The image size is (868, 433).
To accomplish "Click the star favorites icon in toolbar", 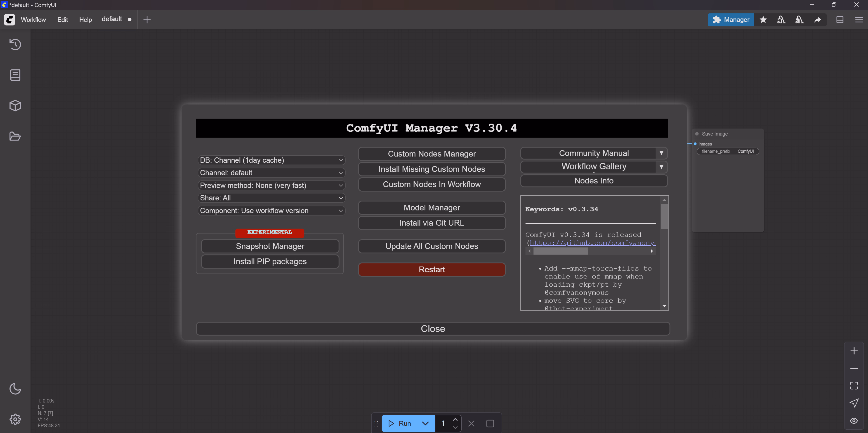I will tap(763, 19).
